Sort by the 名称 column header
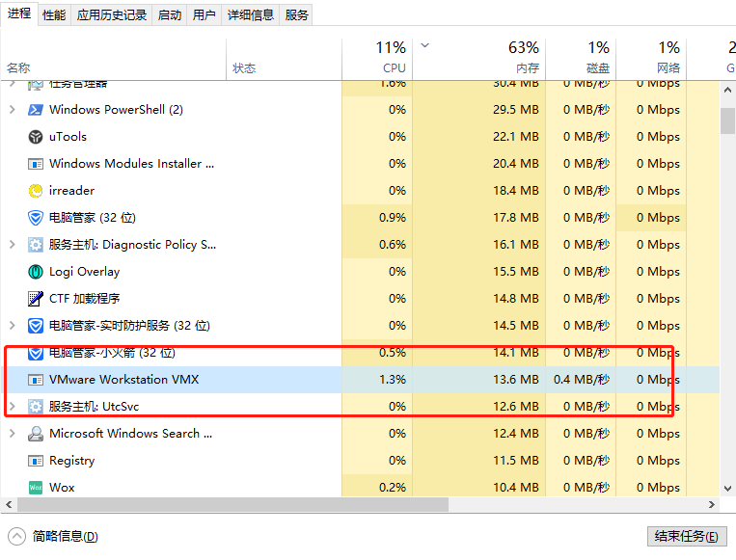This screenshot has height=560, width=736. [113, 60]
